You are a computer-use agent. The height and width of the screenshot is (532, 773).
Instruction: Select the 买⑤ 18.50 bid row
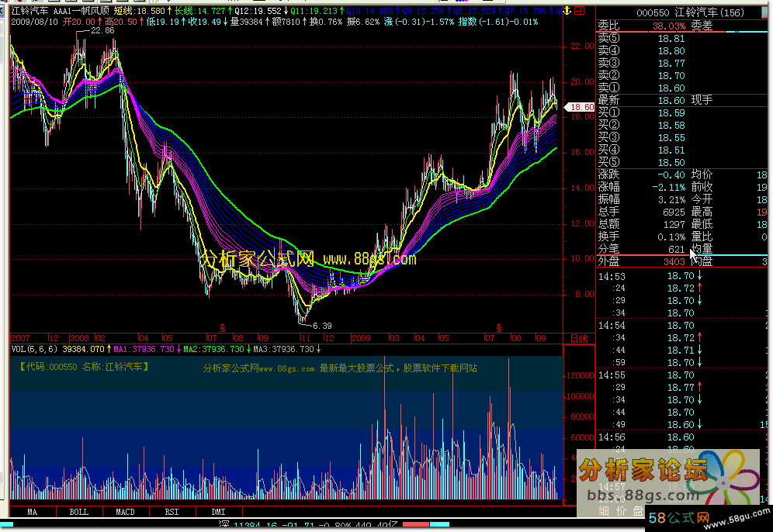[682, 162]
